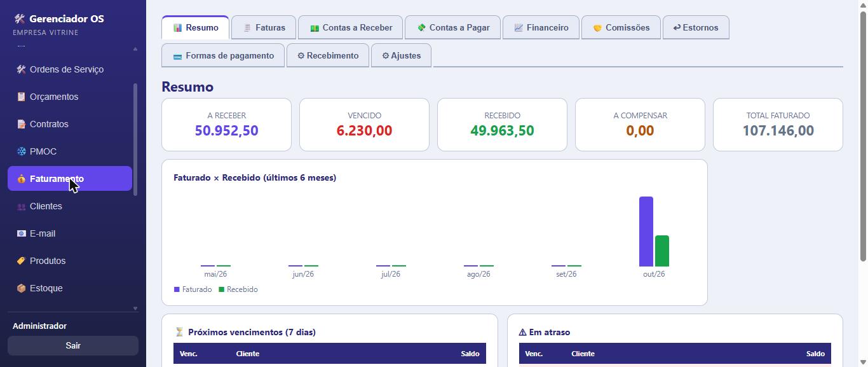This screenshot has width=868, height=367.
Task: Click the VENCIDO value 6.230,00
Action: pos(364,130)
